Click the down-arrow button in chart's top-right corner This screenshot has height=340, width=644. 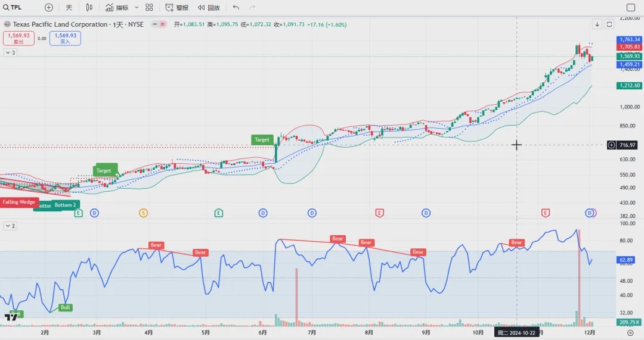(x=597, y=24)
